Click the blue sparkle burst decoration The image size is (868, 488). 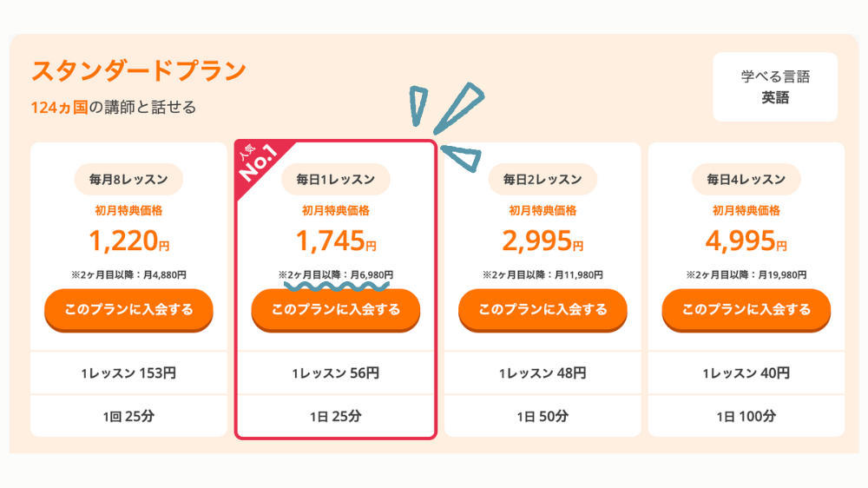[447, 126]
